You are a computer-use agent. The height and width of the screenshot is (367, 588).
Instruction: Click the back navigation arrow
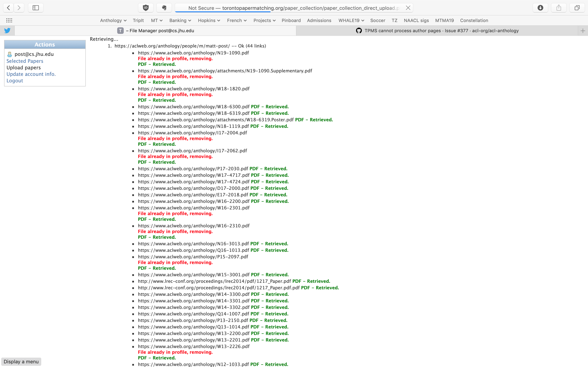tap(8, 8)
